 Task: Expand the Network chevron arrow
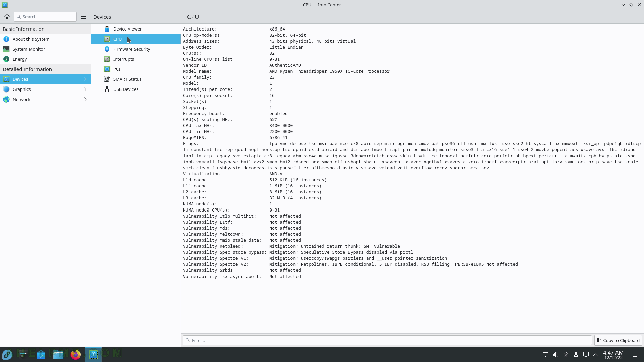coord(85,99)
